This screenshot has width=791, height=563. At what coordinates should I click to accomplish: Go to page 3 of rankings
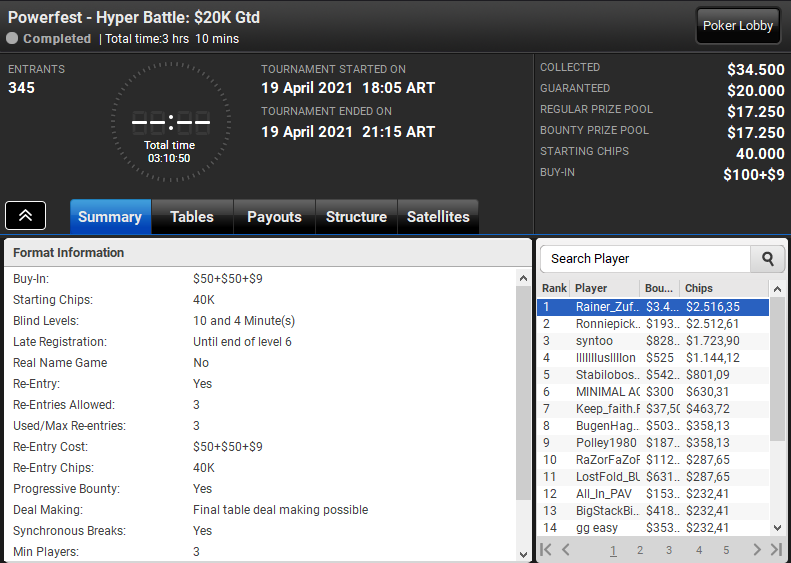pos(669,550)
